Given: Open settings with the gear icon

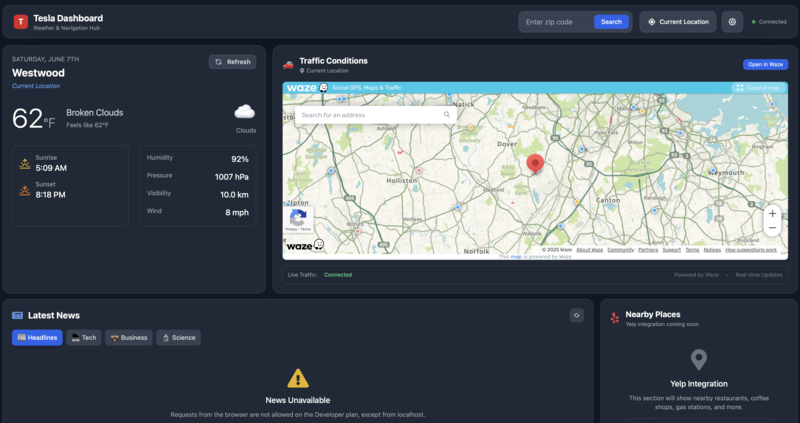Looking at the screenshot, I should tap(732, 22).
